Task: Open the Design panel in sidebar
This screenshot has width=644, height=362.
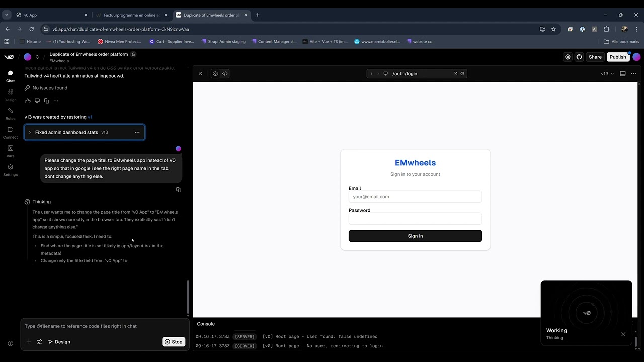Action: [x=10, y=95]
